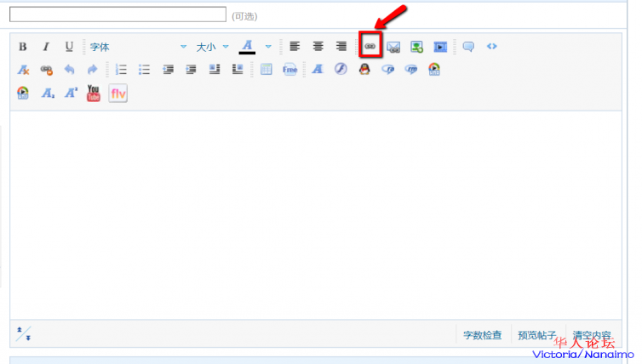Click the undo arrow icon
This screenshot has width=642, height=364.
tap(70, 70)
